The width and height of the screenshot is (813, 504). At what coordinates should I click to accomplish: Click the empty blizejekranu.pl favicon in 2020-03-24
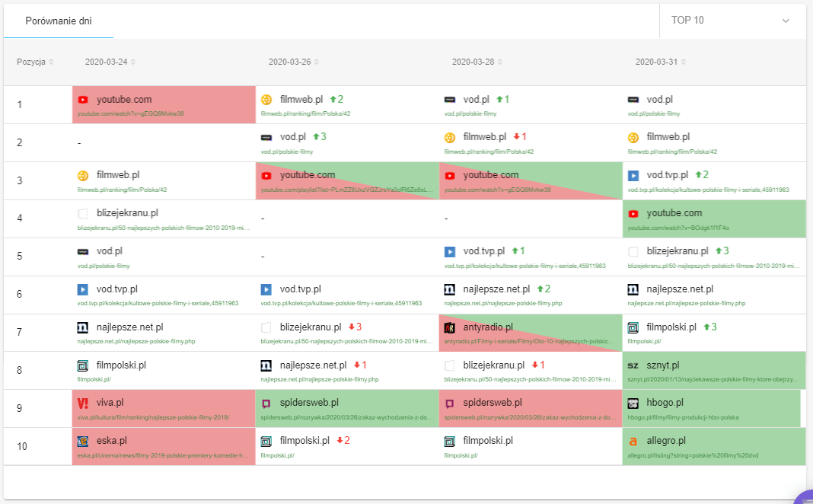pos(83,214)
